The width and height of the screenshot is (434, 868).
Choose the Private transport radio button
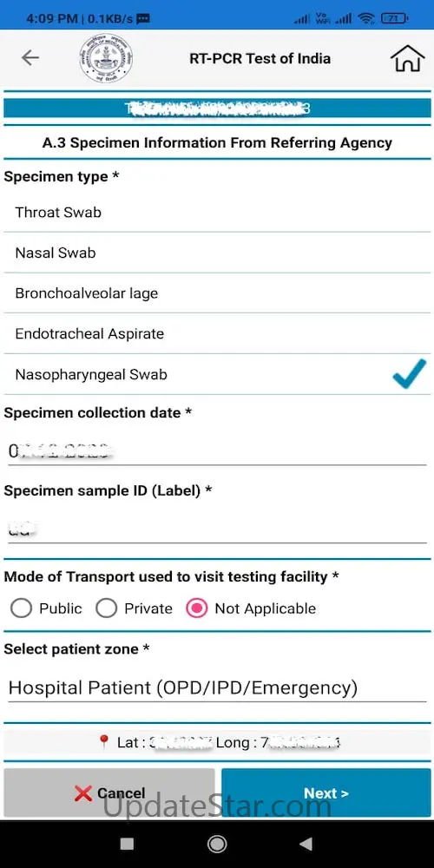(106, 608)
